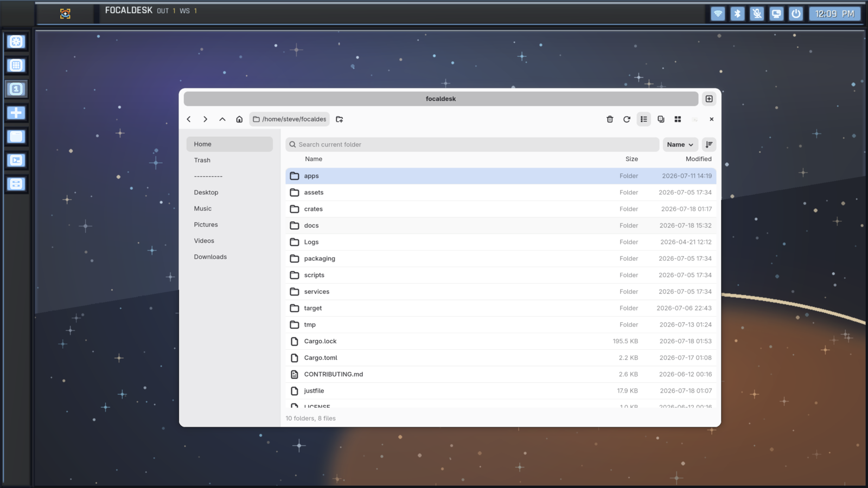This screenshot has height=488, width=868.
Task: Select the focaldesk tab
Action: point(441,99)
